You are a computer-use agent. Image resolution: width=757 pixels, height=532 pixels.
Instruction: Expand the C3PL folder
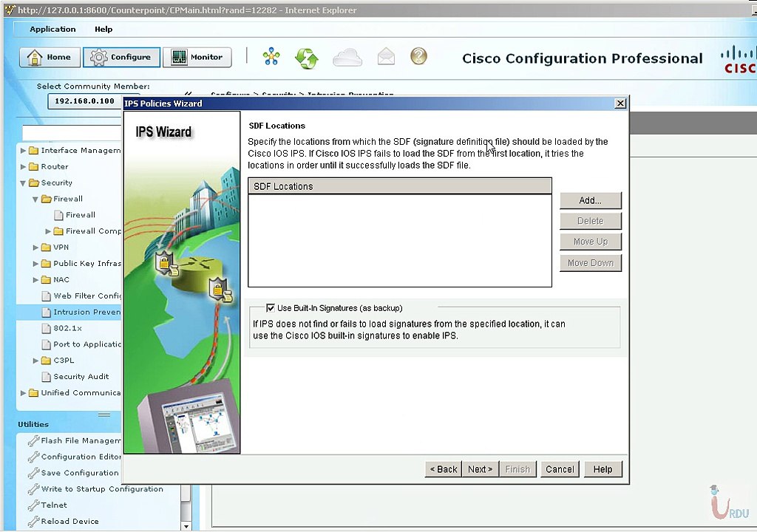click(x=35, y=360)
